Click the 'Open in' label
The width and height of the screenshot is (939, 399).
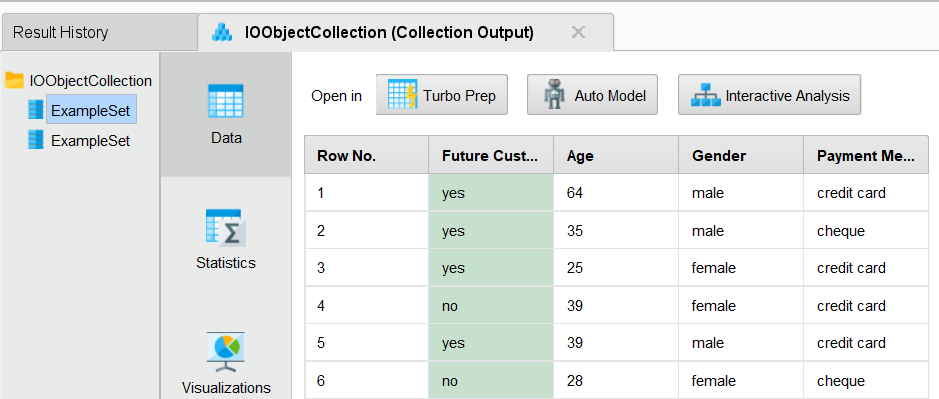337,96
